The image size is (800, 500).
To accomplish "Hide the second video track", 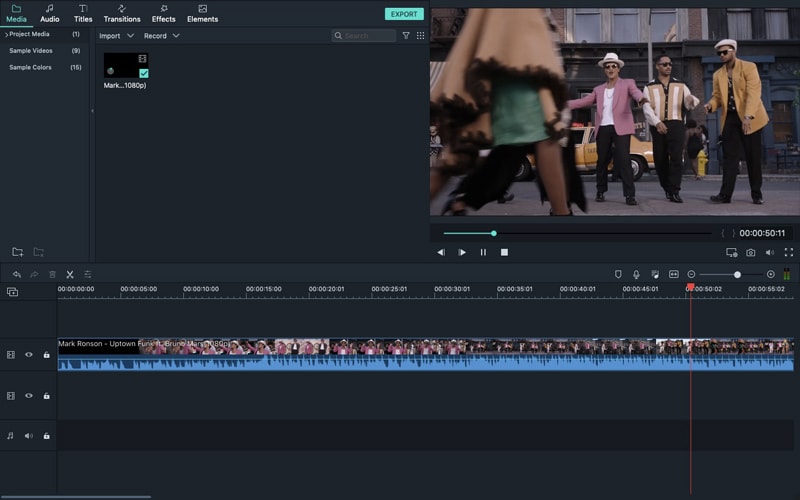I will pyautogui.click(x=29, y=395).
